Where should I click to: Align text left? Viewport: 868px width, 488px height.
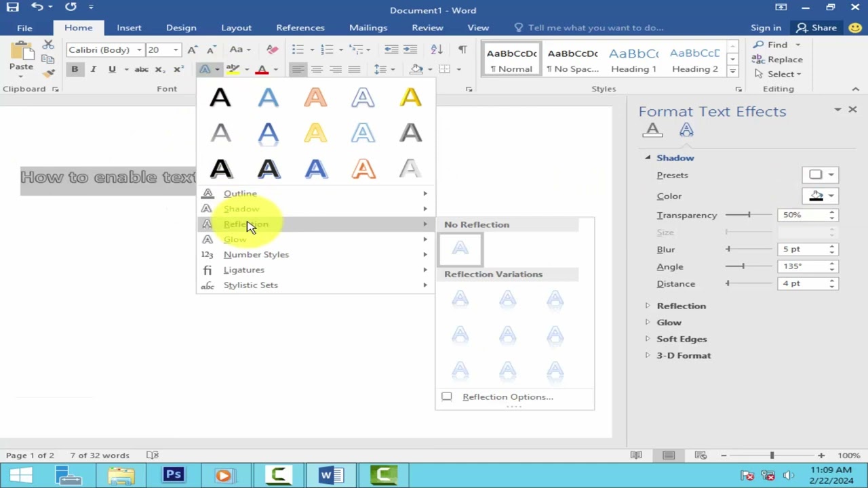click(x=298, y=69)
